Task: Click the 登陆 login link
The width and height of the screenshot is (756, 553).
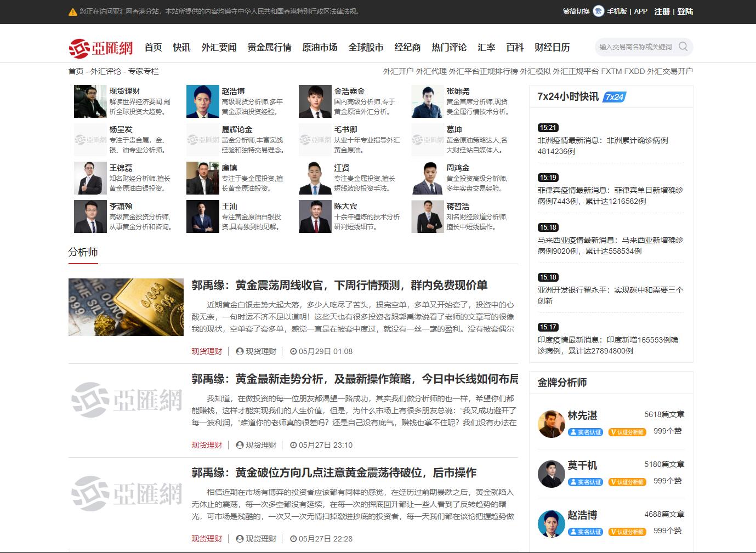Action: tap(685, 12)
